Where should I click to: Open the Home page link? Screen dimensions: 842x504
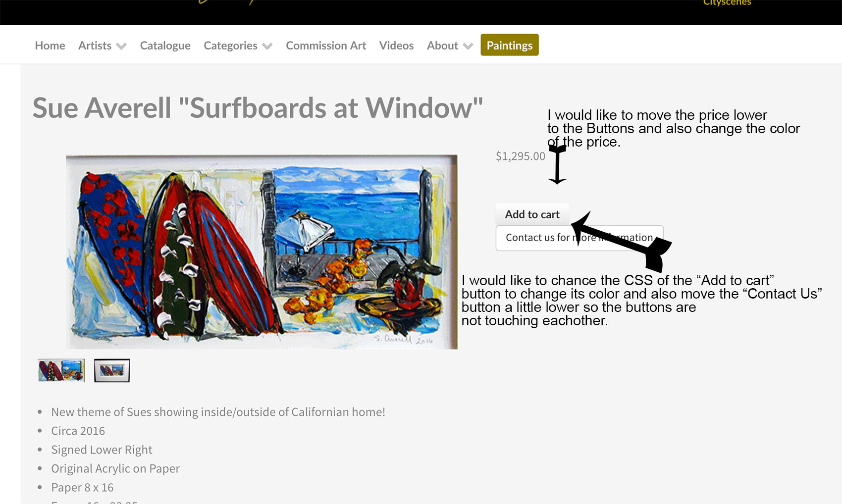click(x=50, y=46)
